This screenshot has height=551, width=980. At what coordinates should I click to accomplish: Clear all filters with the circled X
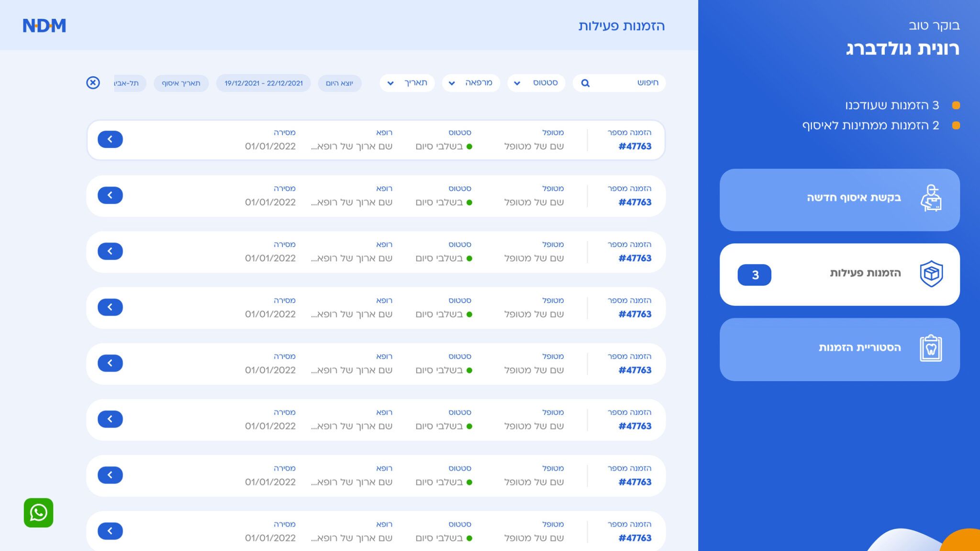(x=93, y=83)
